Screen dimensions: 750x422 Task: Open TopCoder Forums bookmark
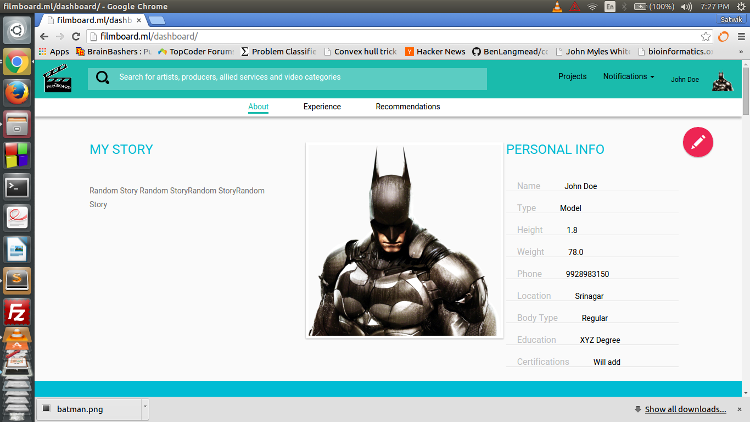196,51
